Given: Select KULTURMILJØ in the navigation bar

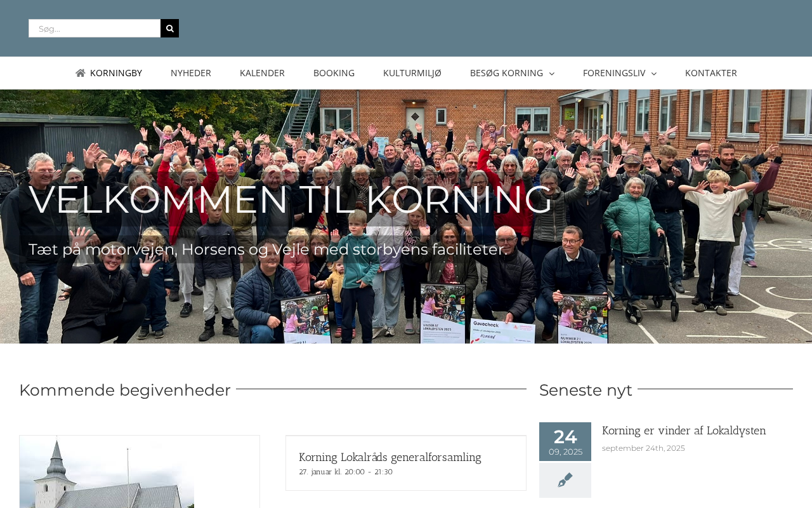Looking at the screenshot, I should click(x=412, y=73).
